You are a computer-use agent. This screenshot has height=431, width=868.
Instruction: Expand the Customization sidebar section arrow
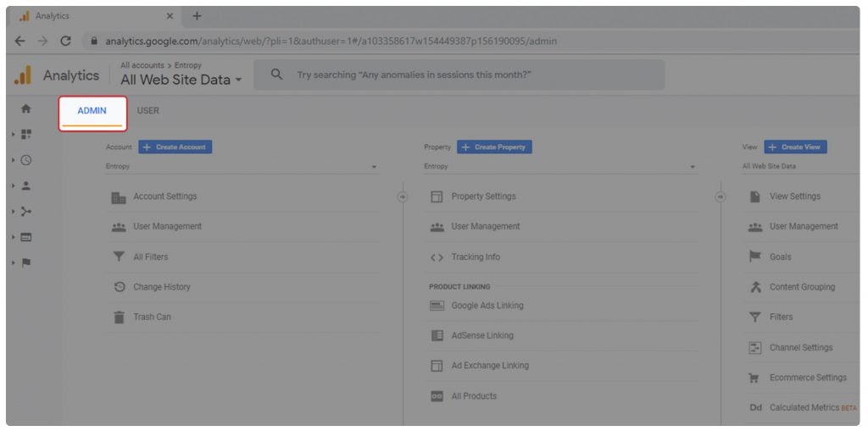(x=14, y=135)
